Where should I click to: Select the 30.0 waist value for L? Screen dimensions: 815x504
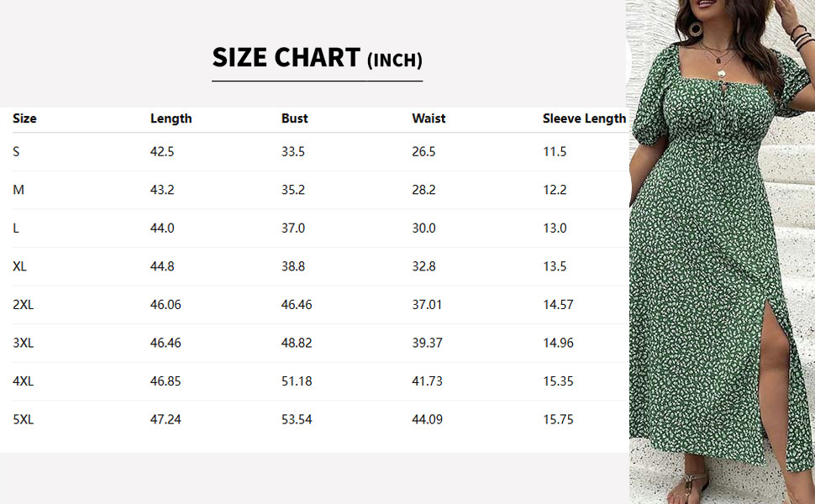pyautogui.click(x=423, y=228)
